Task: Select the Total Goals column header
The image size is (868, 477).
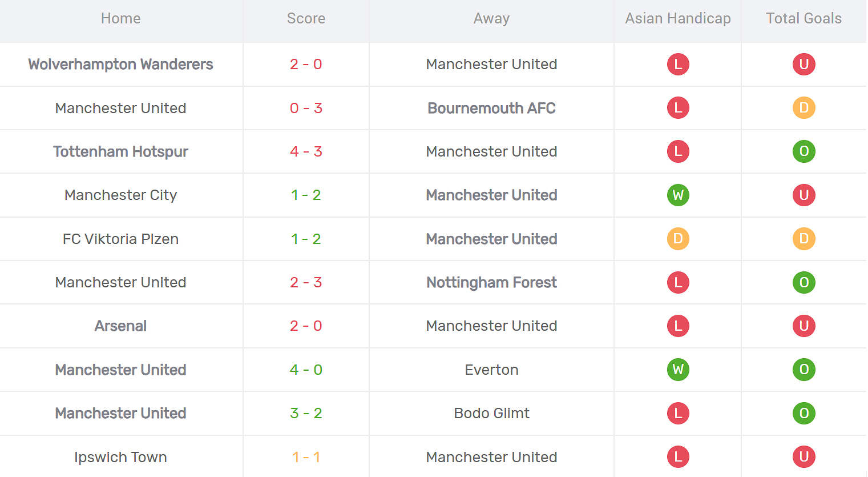Action: pyautogui.click(x=804, y=18)
